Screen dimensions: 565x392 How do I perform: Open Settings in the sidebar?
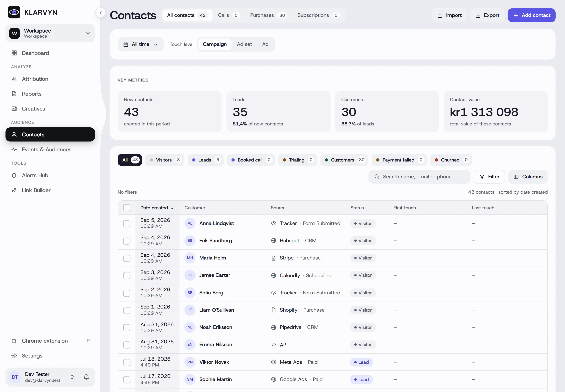coord(50,356)
